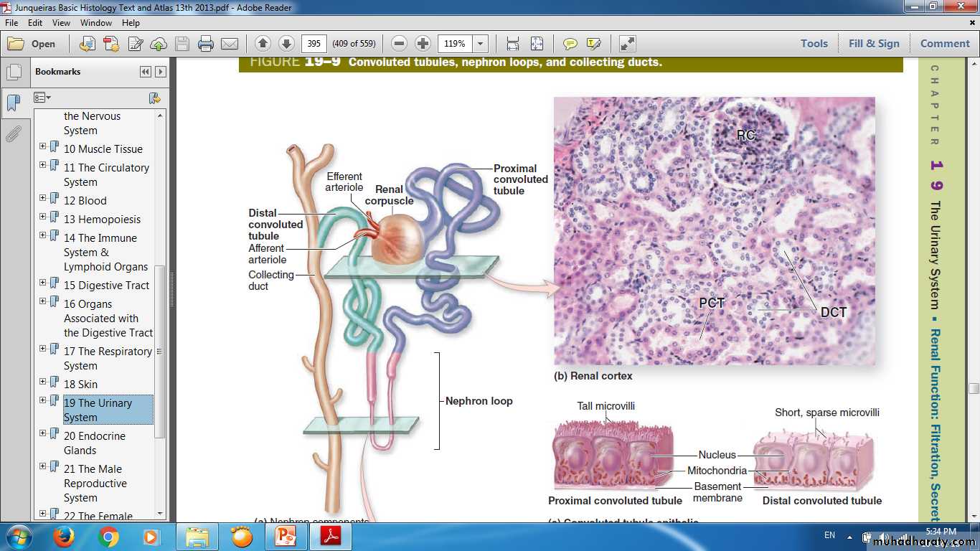The image size is (980, 551).
Task: Jump to 16 Organs Associated bookmark
Action: tap(108, 319)
